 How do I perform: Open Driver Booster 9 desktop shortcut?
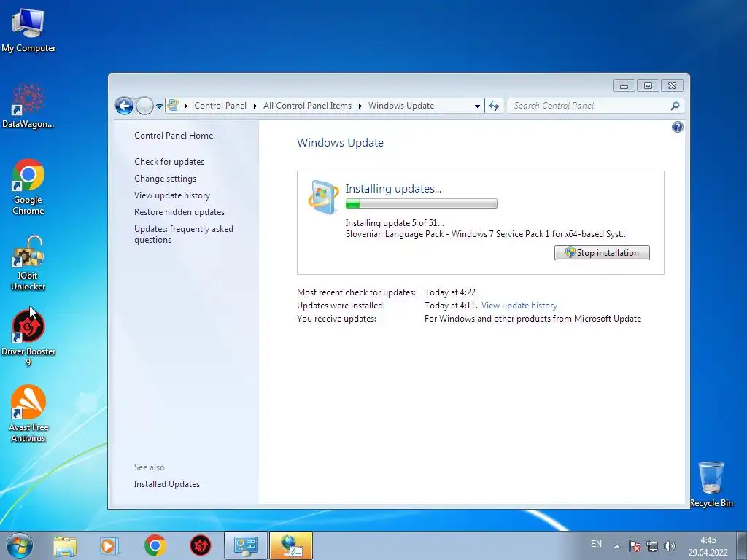(x=28, y=338)
